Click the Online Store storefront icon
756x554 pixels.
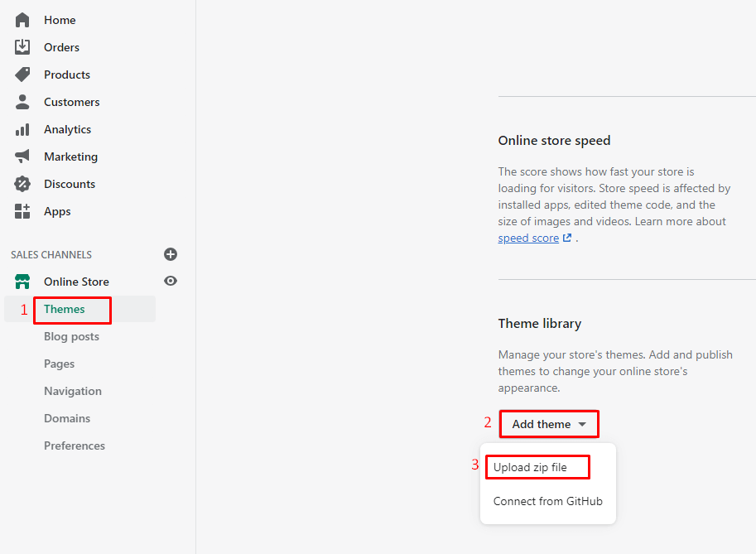(x=22, y=282)
